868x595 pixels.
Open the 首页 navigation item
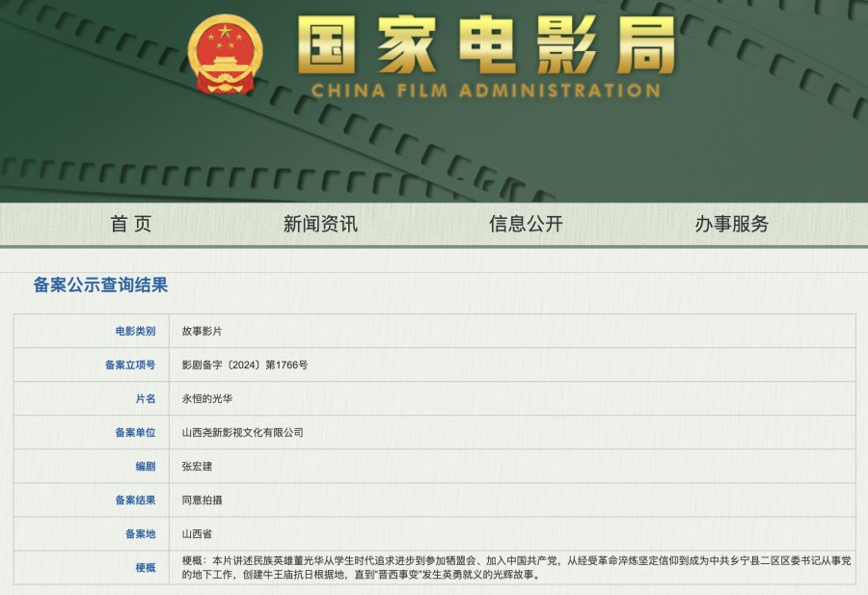point(130,224)
